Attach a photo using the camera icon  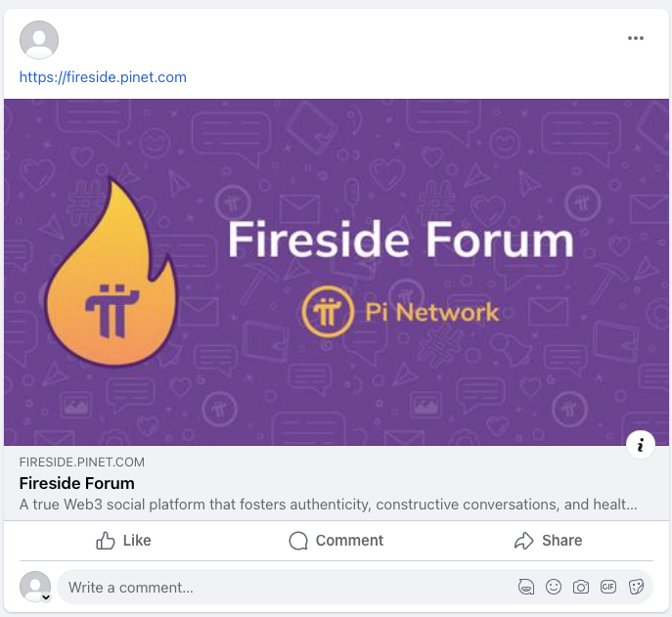(x=581, y=588)
